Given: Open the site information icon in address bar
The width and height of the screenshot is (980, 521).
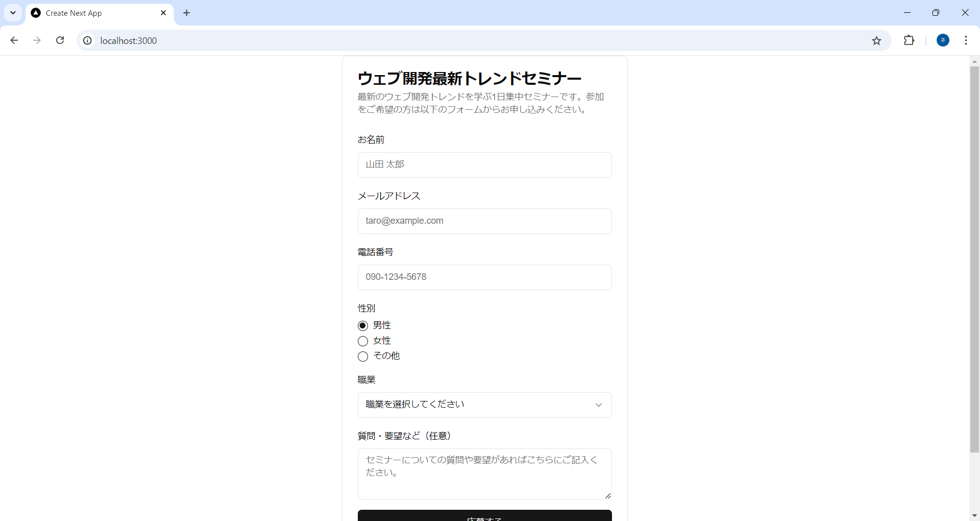Looking at the screenshot, I should pos(87,40).
